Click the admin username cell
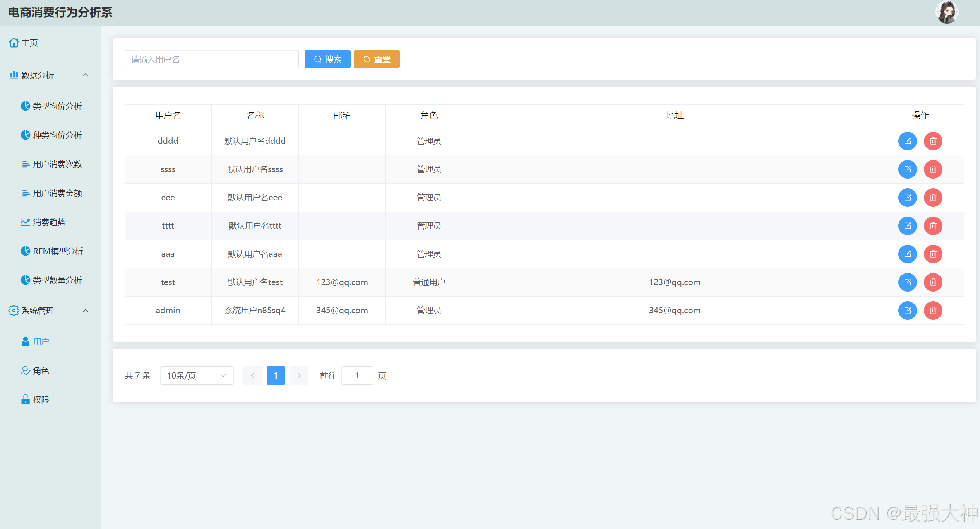 coord(168,311)
